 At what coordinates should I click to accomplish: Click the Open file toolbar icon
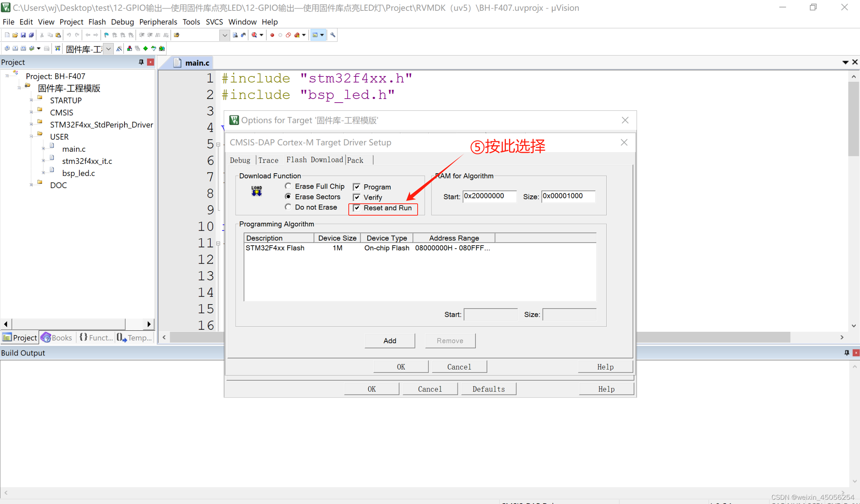pos(15,35)
